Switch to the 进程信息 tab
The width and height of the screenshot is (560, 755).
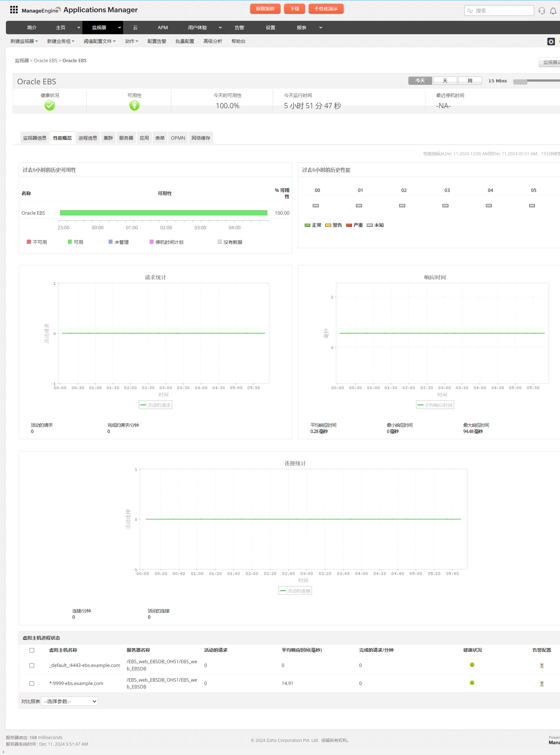click(x=87, y=138)
